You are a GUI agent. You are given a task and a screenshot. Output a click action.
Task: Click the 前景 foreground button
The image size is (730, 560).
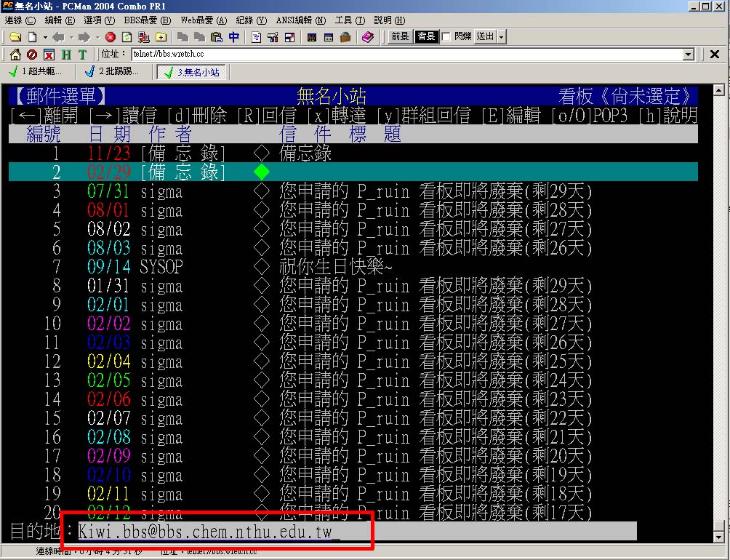click(x=399, y=36)
